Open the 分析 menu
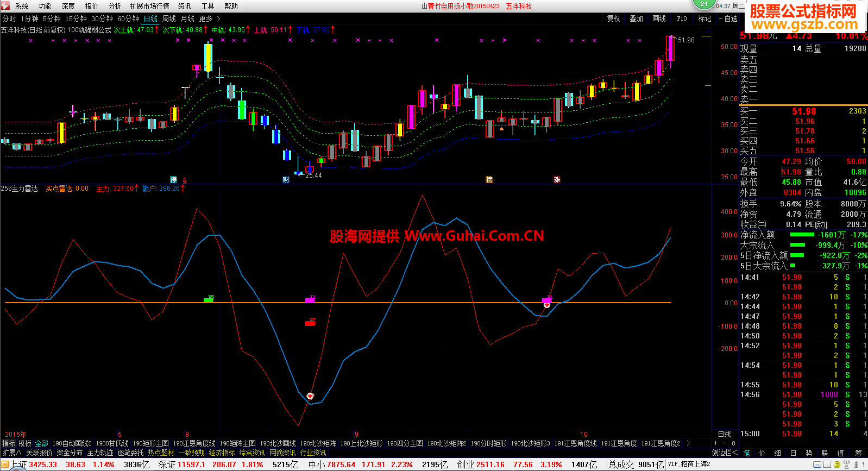868x471 pixels. (x=115, y=6)
